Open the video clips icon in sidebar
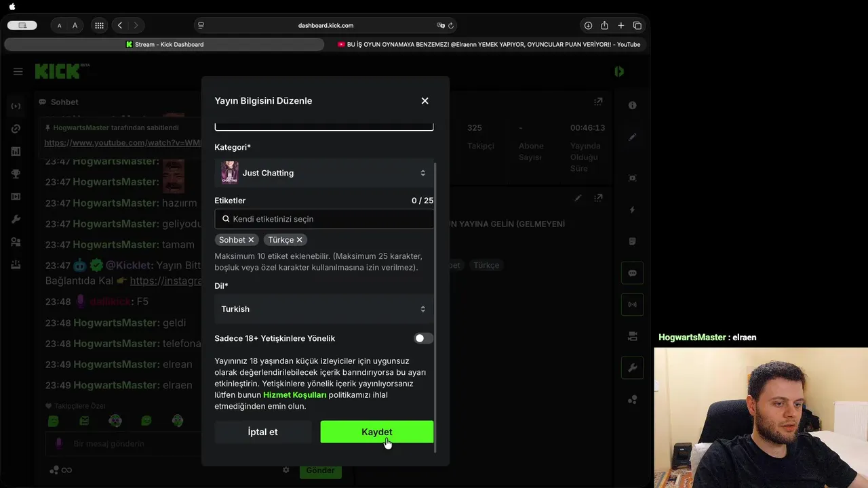 tap(16, 197)
